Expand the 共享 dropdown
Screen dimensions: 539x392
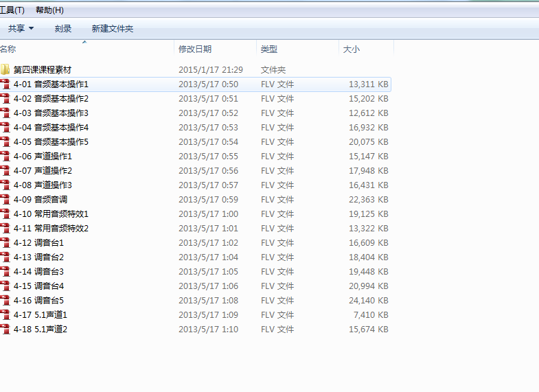[x=21, y=29]
